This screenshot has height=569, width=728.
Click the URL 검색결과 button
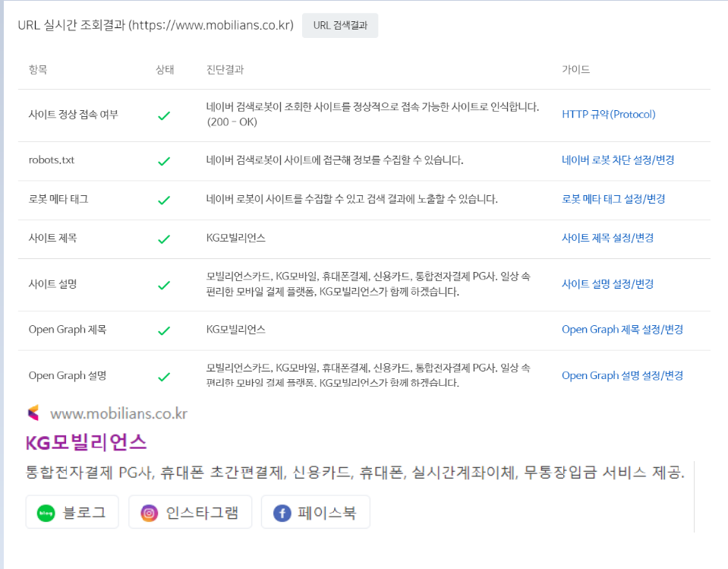(x=340, y=26)
